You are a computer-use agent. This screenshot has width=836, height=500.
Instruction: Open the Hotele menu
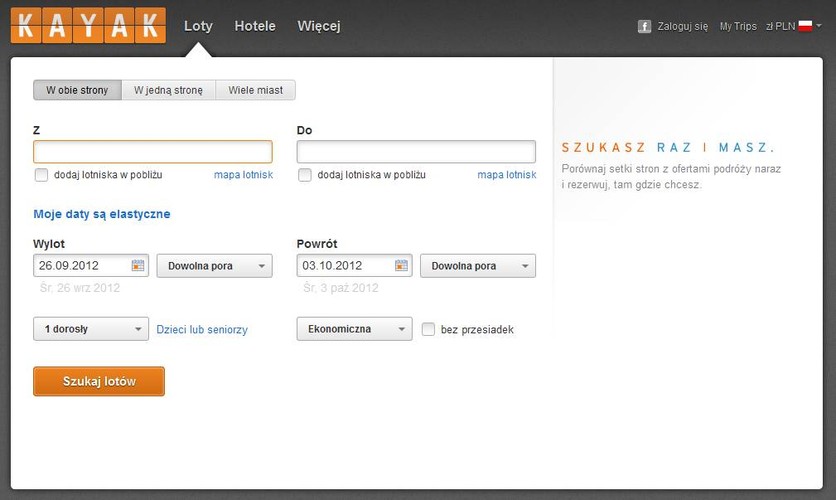pos(255,26)
